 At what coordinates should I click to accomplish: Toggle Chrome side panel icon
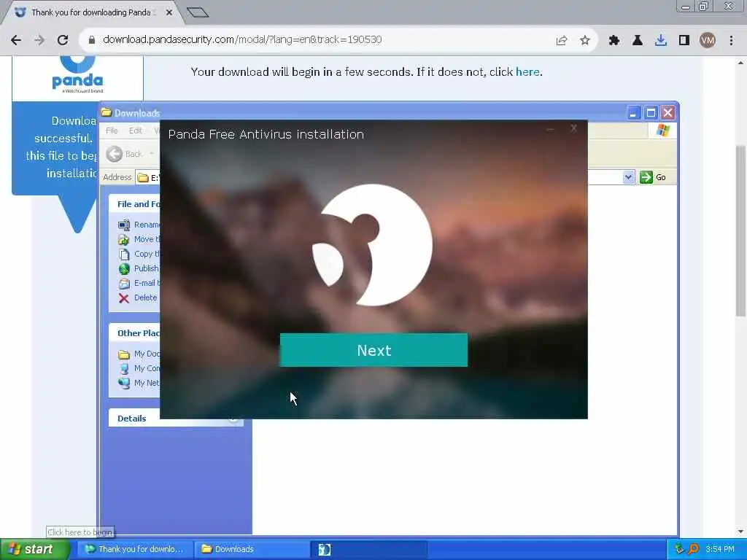coord(684,41)
